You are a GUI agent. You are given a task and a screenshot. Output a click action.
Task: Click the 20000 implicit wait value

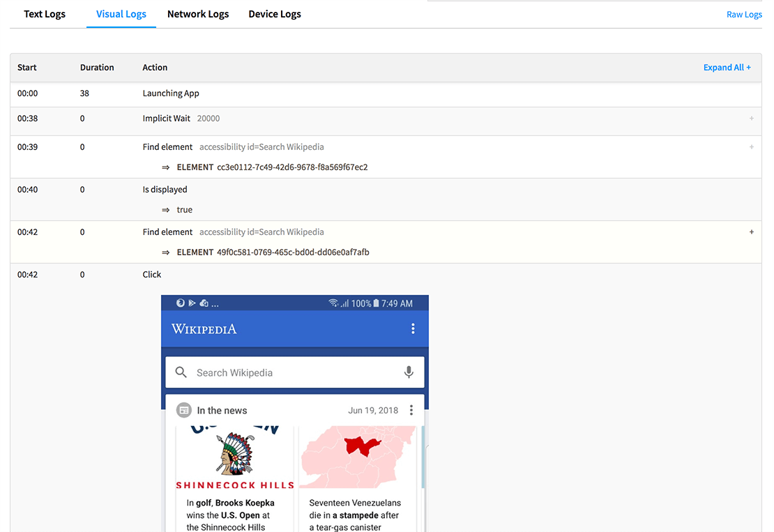tap(208, 119)
